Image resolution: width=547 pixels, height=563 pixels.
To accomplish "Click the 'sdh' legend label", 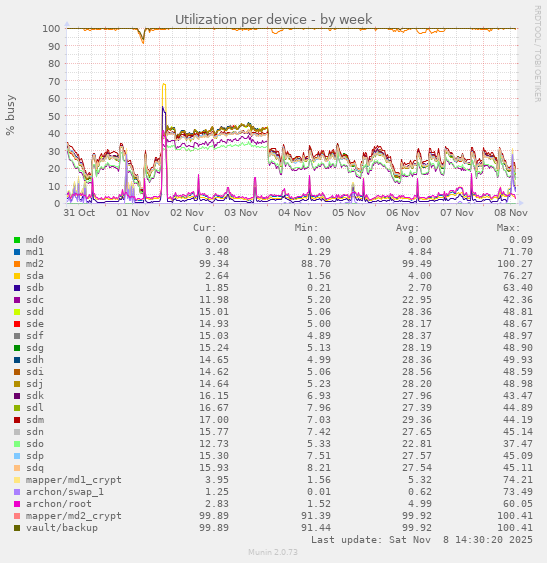I will tap(35, 360).
